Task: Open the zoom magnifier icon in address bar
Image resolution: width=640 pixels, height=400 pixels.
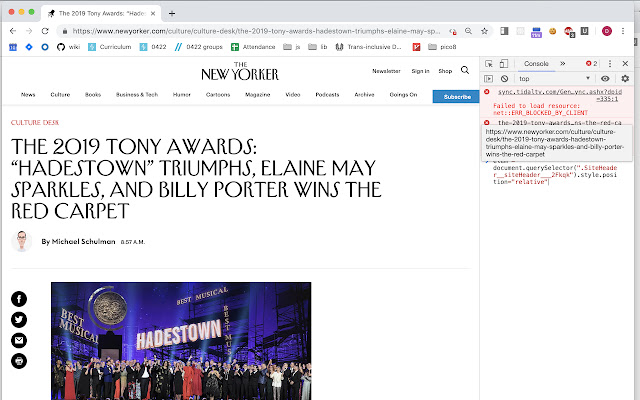Action: point(468,31)
